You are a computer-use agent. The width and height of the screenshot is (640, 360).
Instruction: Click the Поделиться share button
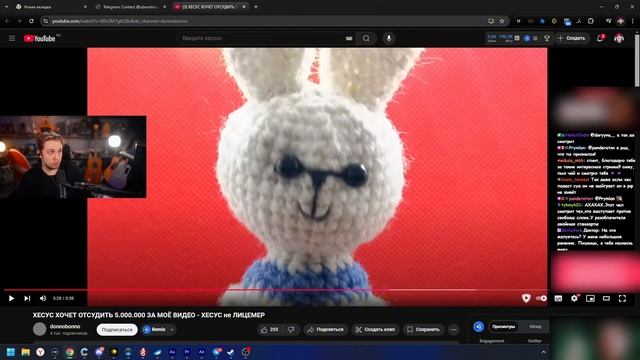pyautogui.click(x=325, y=329)
